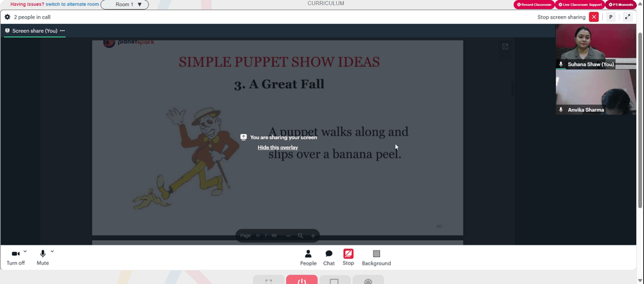Select Suhana Shaw video tile
The width and height of the screenshot is (644, 284).
[596, 46]
